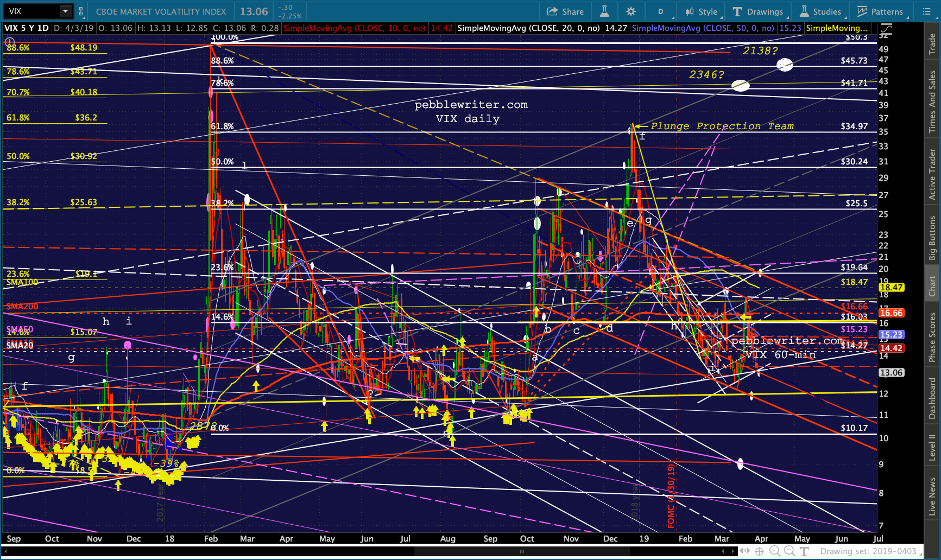Click the scrollbar thumb below time axis
The image size is (941, 560).
coord(522,551)
